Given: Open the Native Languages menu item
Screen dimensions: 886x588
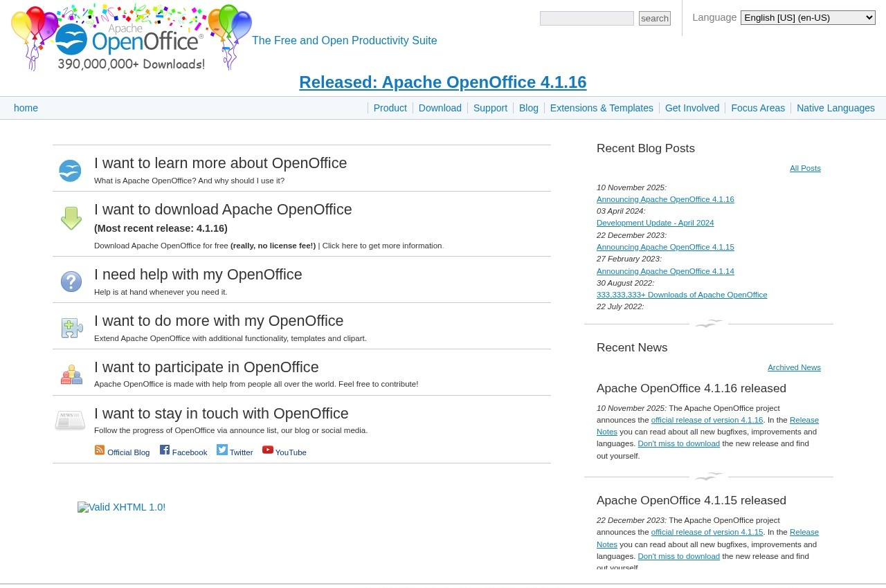Looking at the screenshot, I should pos(835,108).
